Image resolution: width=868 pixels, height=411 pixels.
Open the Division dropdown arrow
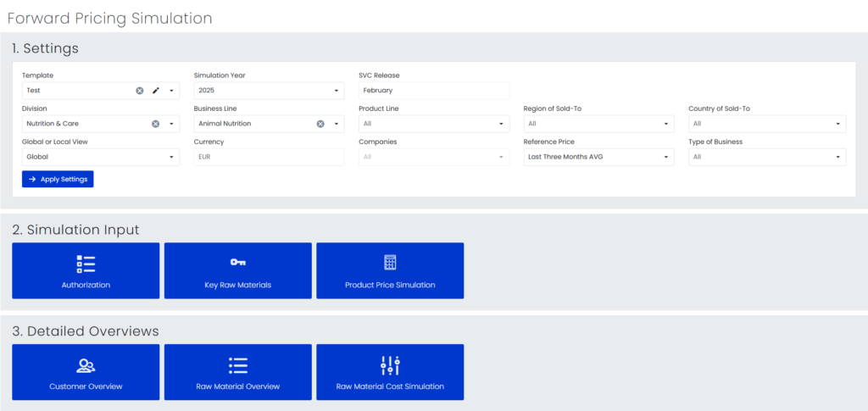coord(171,124)
